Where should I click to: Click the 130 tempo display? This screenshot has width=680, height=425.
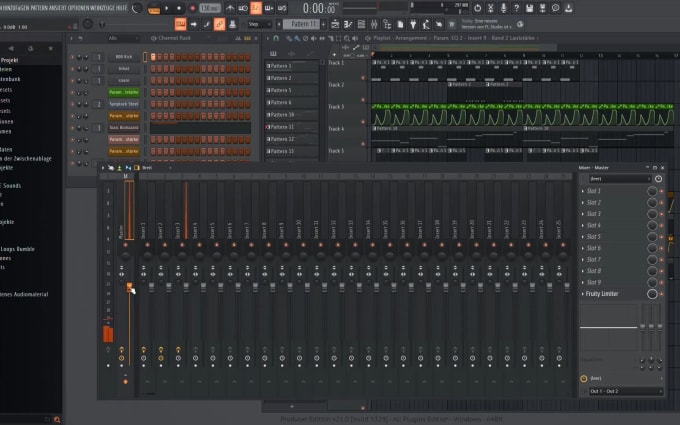coord(210,8)
